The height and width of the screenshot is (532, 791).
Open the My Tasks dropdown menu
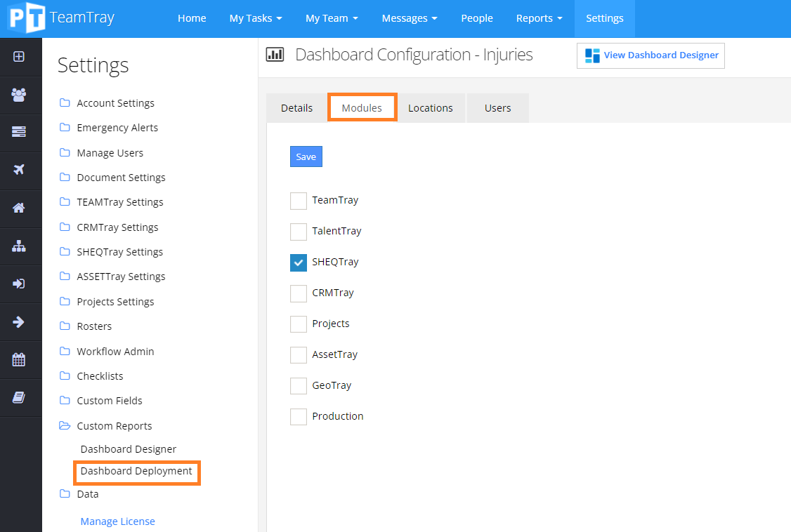pos(256,18)
